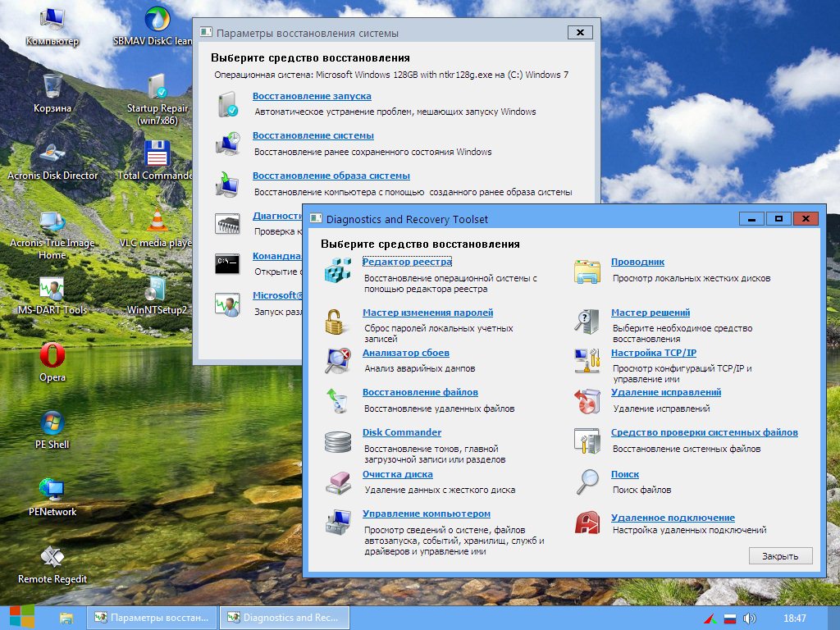Viewport: 840px width, 630px height.
Task: Open 'Управление компьютером' link
Action: click(426, 514)
